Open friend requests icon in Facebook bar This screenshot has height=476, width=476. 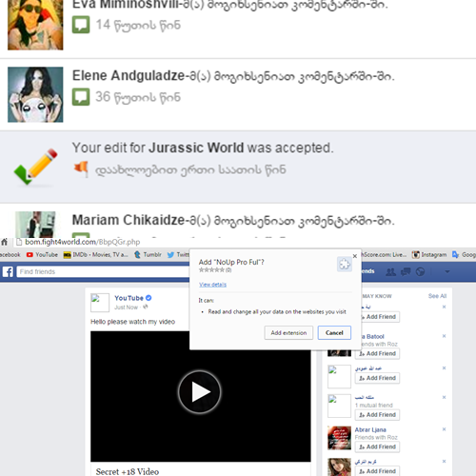tap(390, 272)
